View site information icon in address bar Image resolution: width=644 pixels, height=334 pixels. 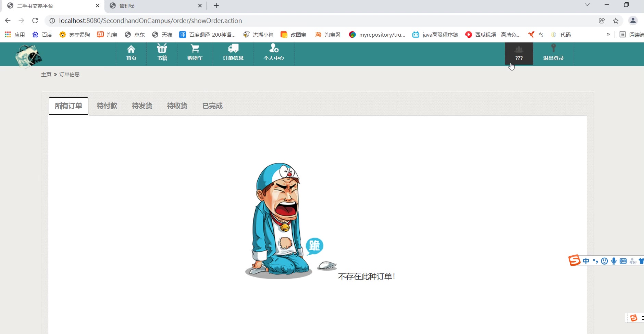coord(52,21)
